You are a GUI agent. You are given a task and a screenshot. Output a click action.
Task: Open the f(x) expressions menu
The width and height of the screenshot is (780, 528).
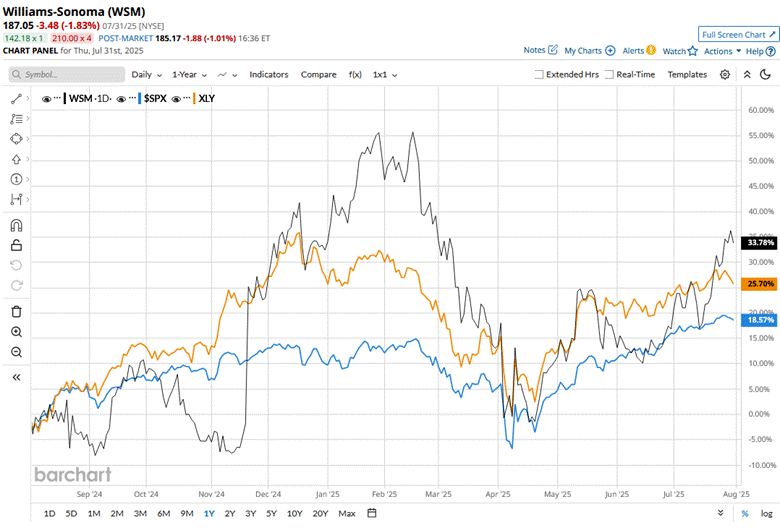click(355, 75)
